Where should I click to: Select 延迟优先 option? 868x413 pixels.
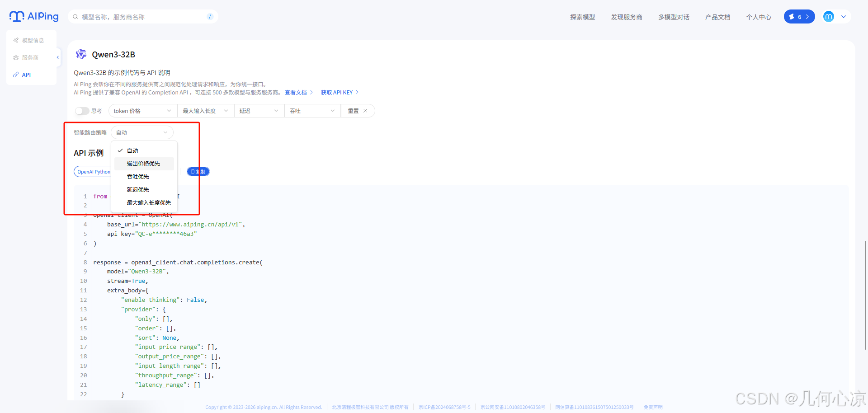pos(144,190)
